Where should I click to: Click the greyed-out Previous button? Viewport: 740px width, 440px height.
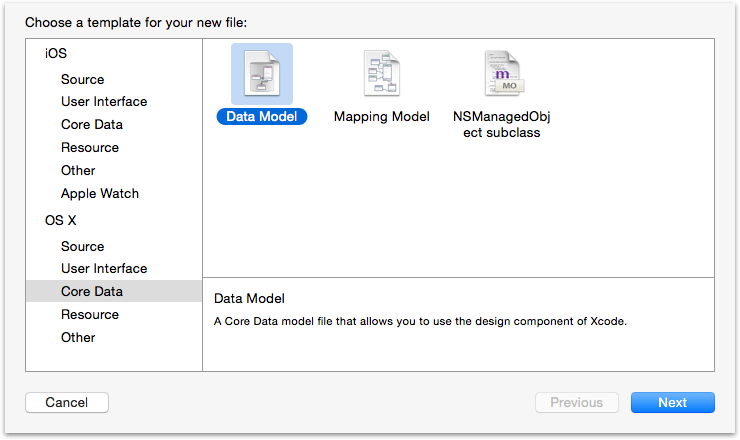[577, 403]
